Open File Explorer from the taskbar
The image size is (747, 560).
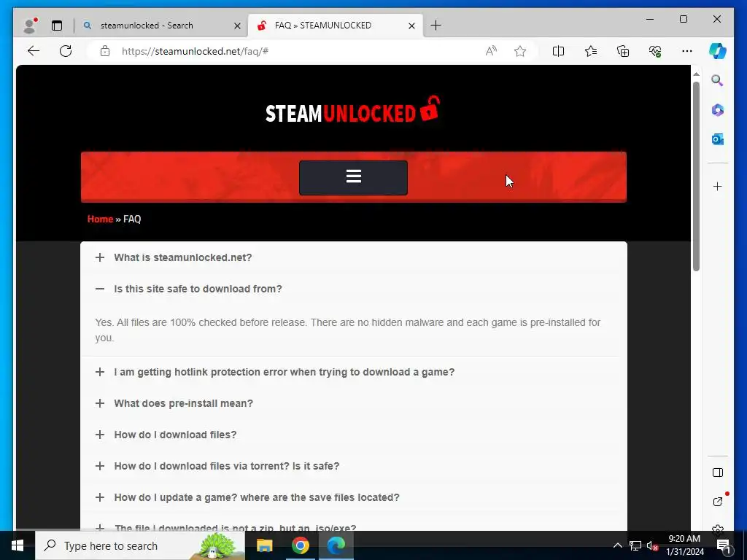[x=264, y=545]
